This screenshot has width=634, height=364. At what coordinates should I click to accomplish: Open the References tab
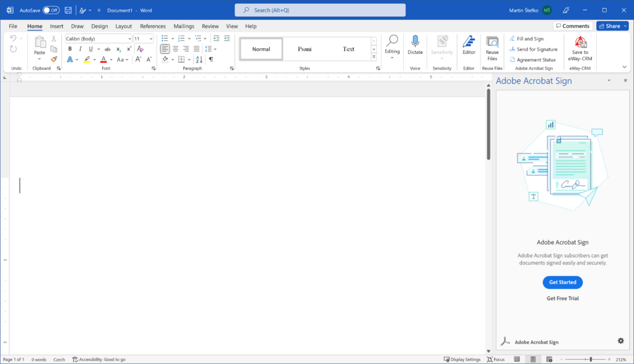coord(153,26)
